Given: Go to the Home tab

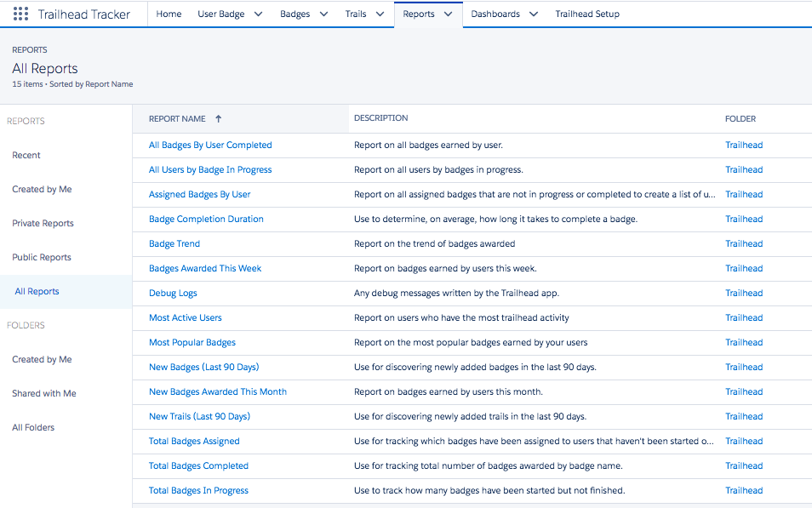Looking at the screenshot, I should coord(169,14).
